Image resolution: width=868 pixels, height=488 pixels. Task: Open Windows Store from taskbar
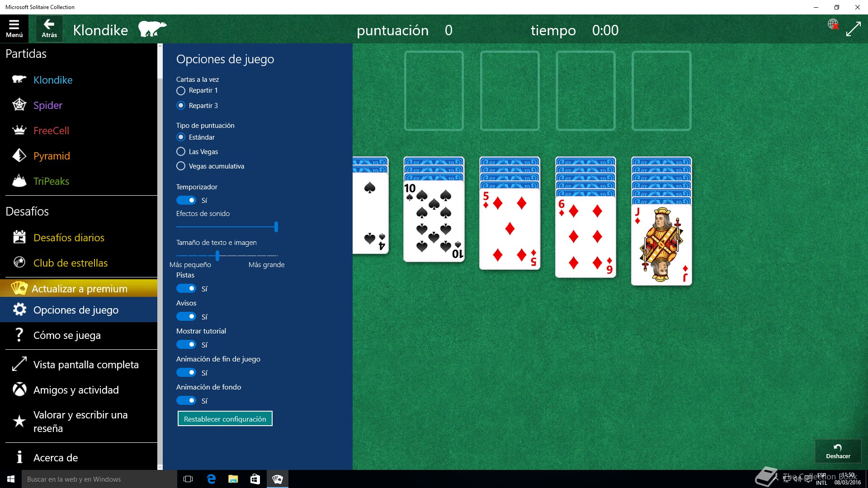coord(255,479)
